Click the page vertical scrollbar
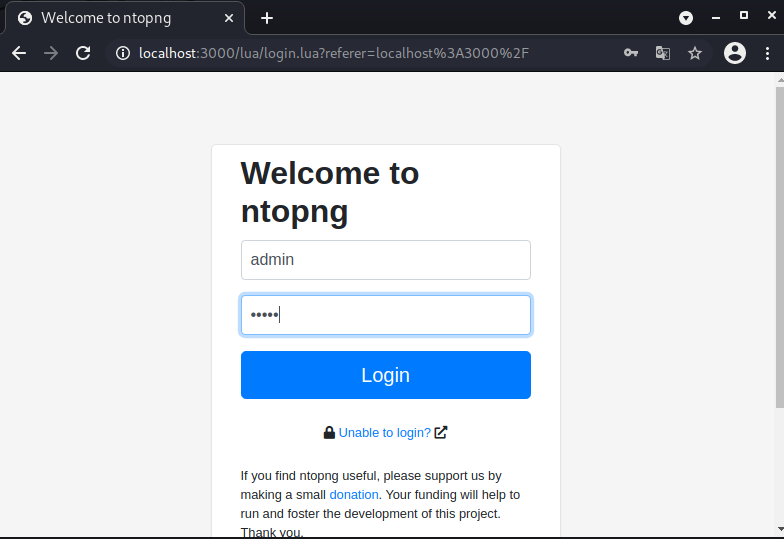Viewport: 784px width, 539px height. coord(780,248)
